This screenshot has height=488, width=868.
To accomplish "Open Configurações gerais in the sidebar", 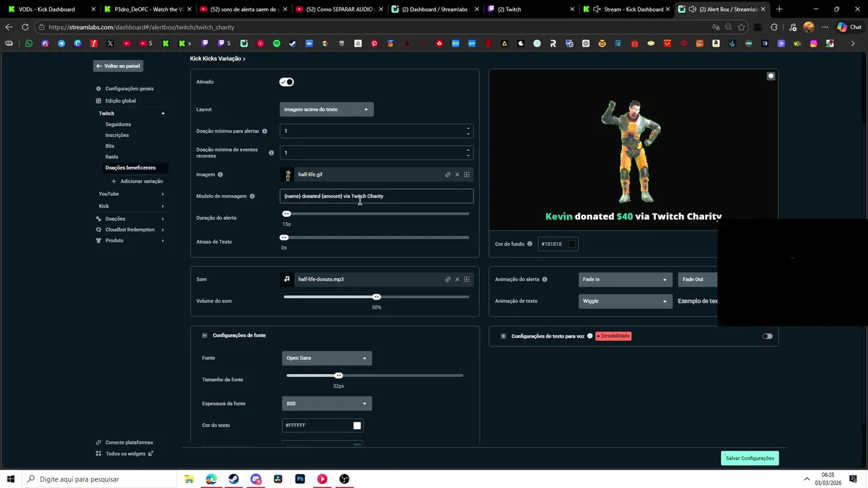I will pos(129,89).
